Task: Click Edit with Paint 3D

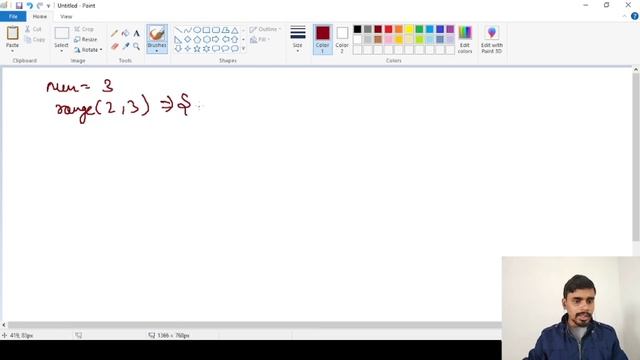Action: pyautogui.click(x=492, y=40)
